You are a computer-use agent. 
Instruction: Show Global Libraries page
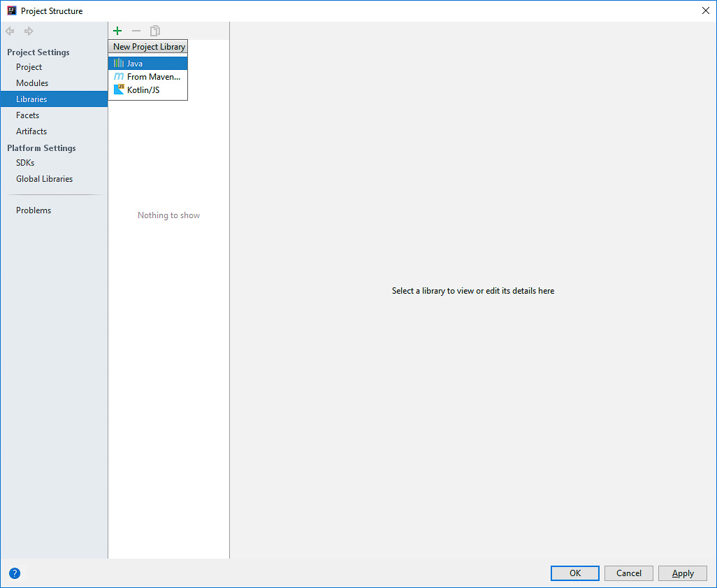click(x=44, y=179)
